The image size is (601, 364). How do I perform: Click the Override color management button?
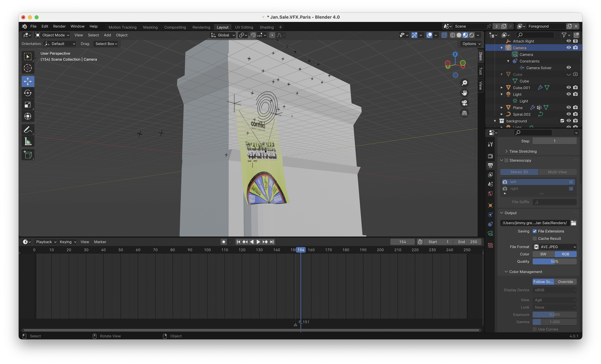(565, 282)
